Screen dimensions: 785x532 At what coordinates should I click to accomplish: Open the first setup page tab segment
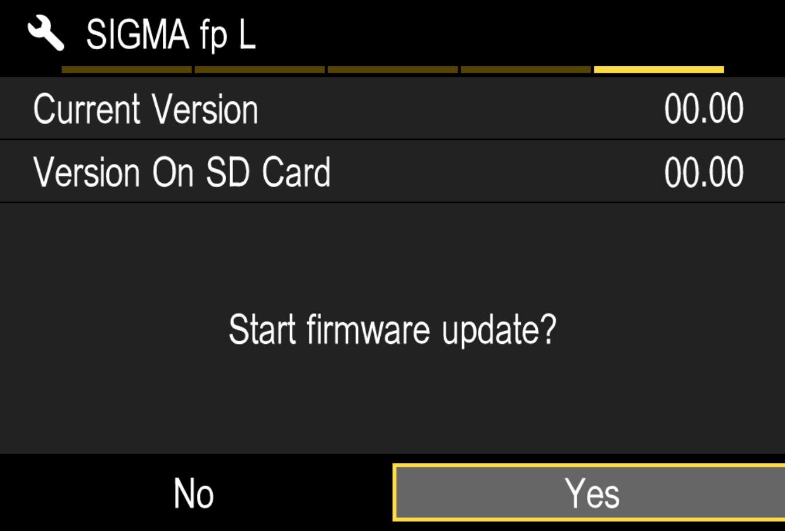click(127, 70)
